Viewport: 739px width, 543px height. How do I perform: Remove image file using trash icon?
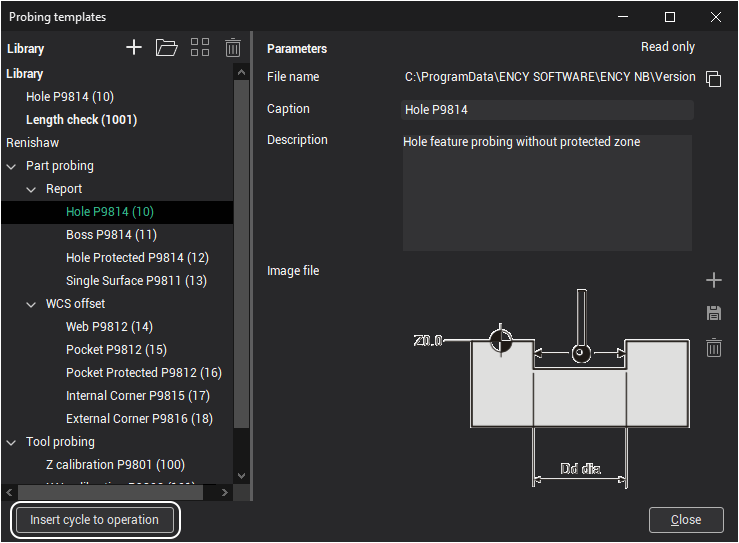pos(713,348)
